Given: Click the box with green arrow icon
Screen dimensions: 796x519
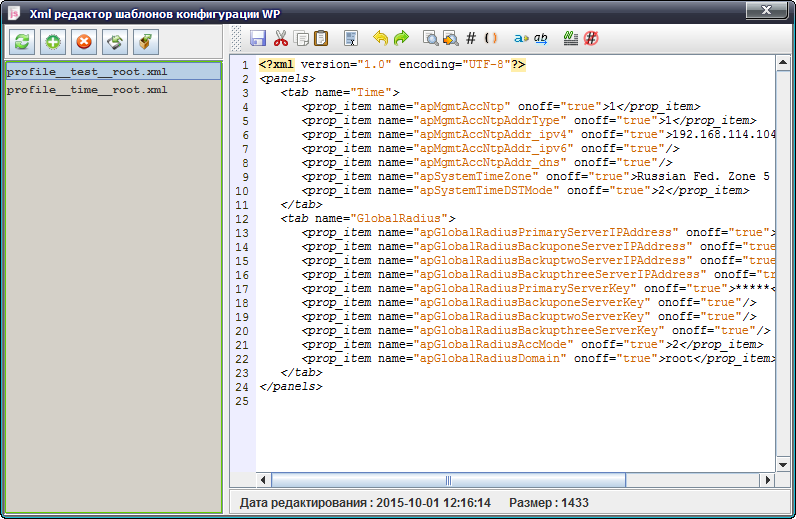Looking at the screenshot, I should click(147, 42).
